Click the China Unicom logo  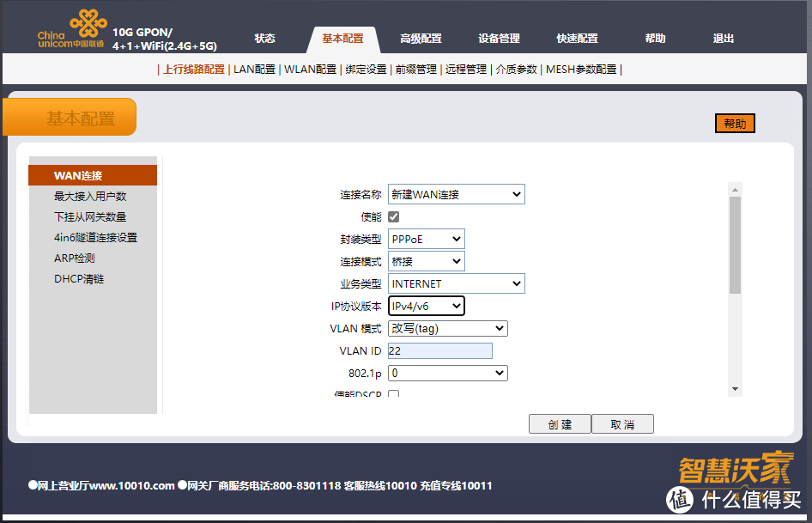click(70, 29)
